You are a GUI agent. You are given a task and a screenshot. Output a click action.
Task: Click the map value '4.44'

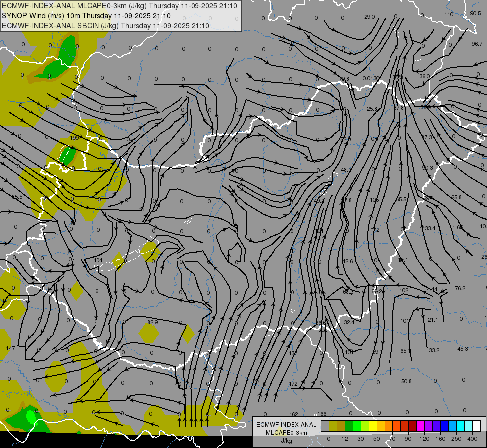coord(432,289)
